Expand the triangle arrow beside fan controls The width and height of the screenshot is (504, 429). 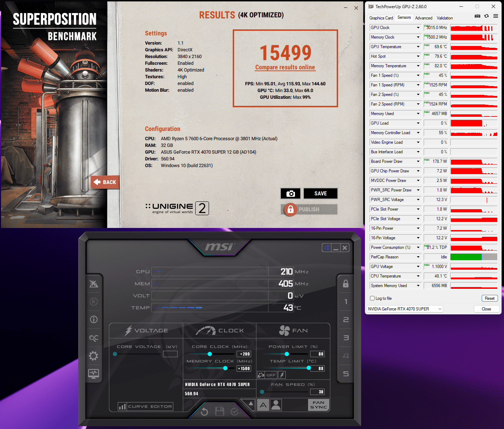coord(251,404)
